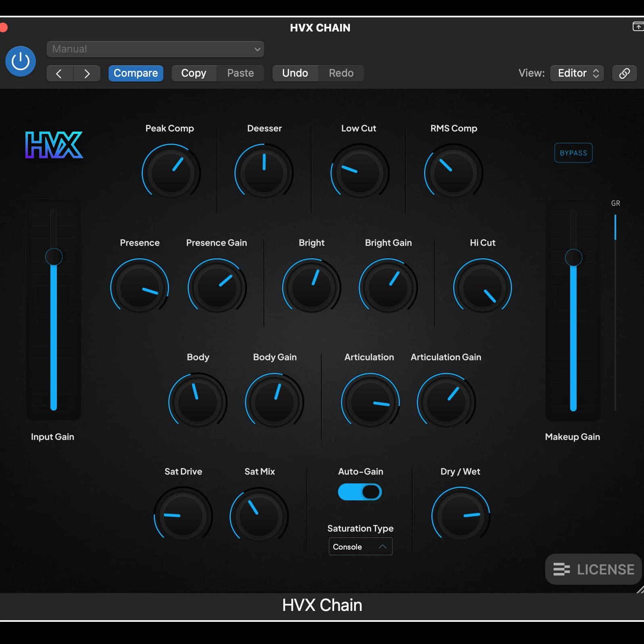
Task: Click the Body knob
Action: [198, 402]
